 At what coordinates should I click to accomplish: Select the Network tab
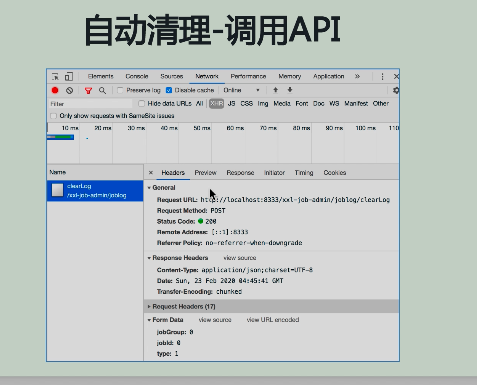[x=207, y=76]
